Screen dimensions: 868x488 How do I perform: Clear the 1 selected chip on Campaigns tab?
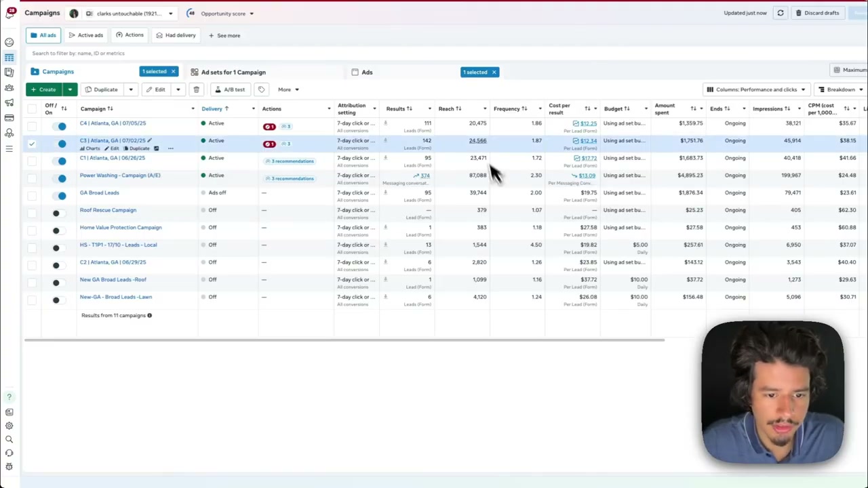click(173, 72)
